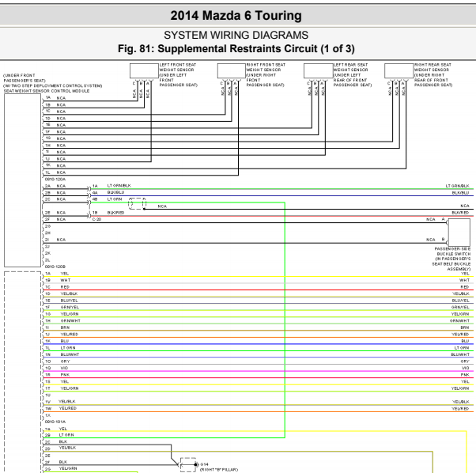Click the "1B BLK/RED" connector pin label
This screenshot has height=473, width=476.
[108, 213]
